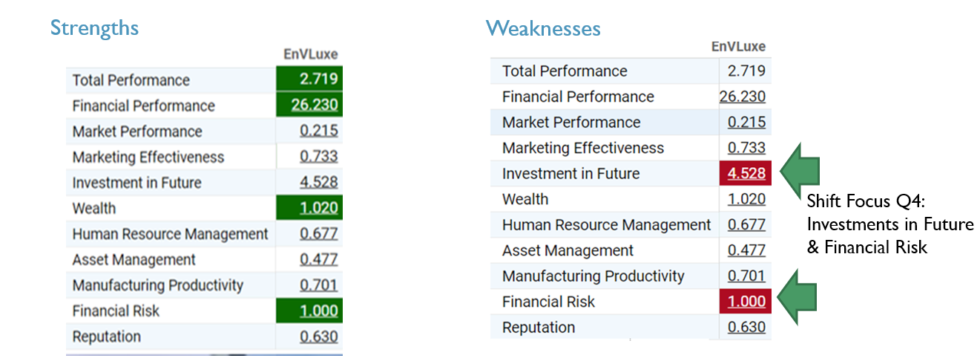Click the green Financial Risk 1.000 cell
Image resolution: width=980 pixels, height=358 pixels.
pyautogui.click(x=319, y=311)
